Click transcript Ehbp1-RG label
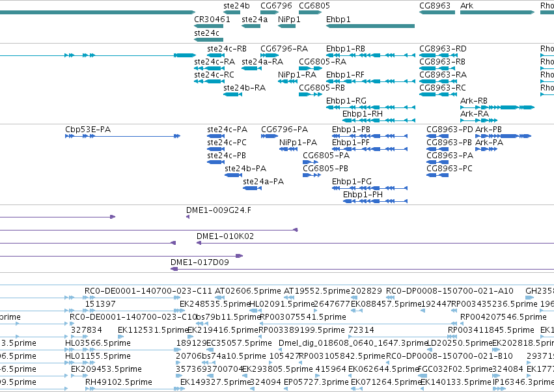 [346, 101]
